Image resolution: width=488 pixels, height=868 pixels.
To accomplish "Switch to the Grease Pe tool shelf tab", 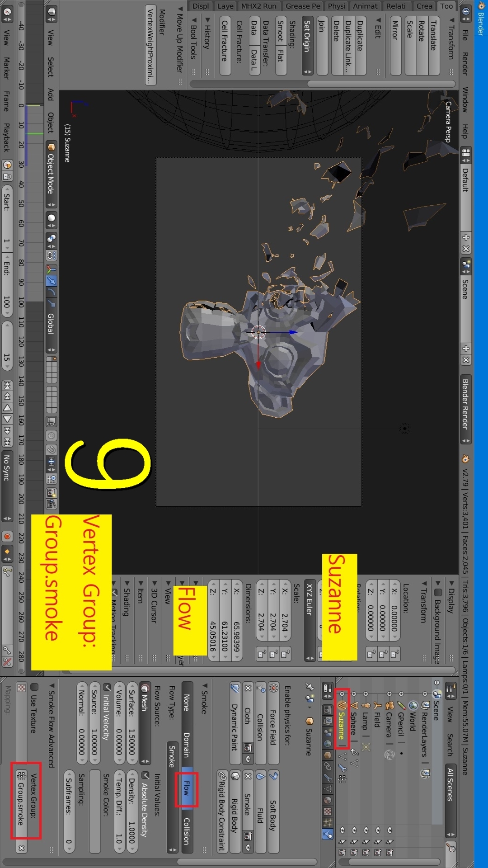I will [x=303, y=6].
